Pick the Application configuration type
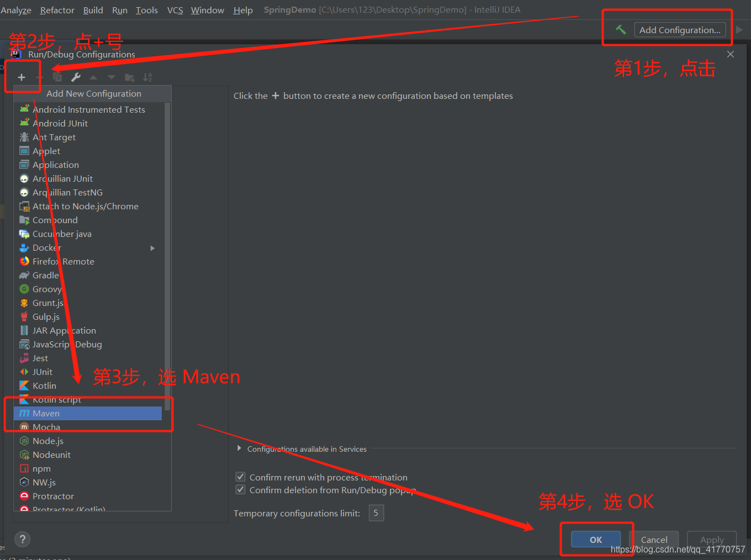 [x=88, y=165]
